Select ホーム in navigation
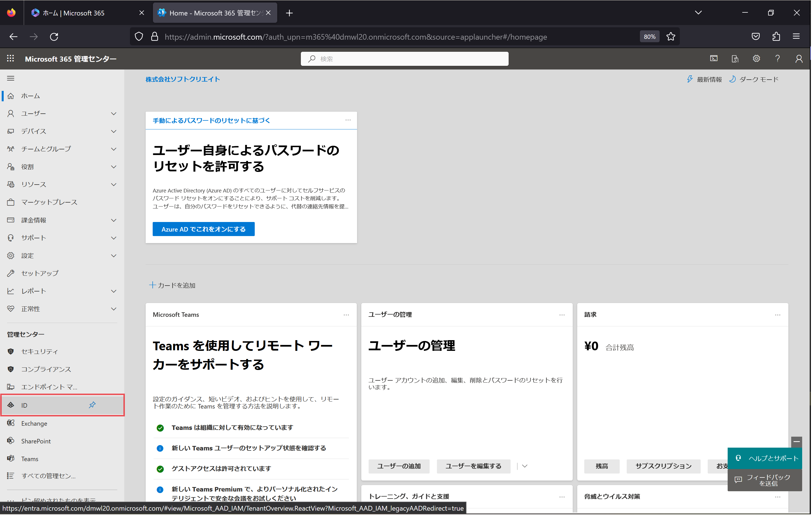The width and height of the screenshot is (812, 516). click(x=62, y=96)
